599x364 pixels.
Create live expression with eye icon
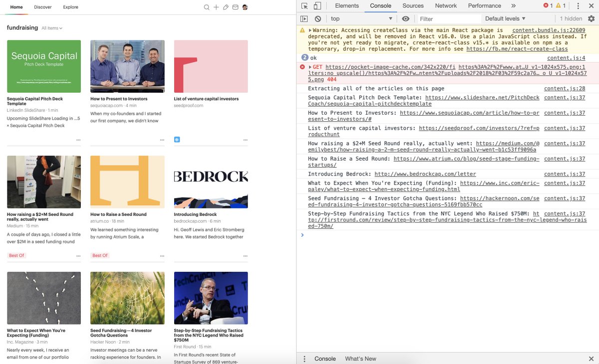pyautogui.click(x=406, y=19)
